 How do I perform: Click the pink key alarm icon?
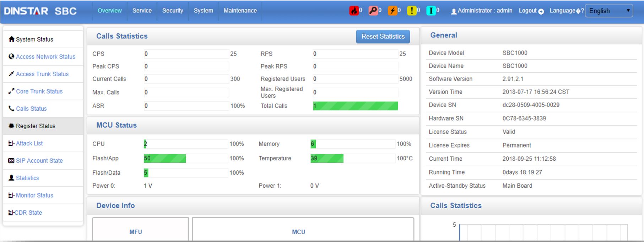pos(373,11)
